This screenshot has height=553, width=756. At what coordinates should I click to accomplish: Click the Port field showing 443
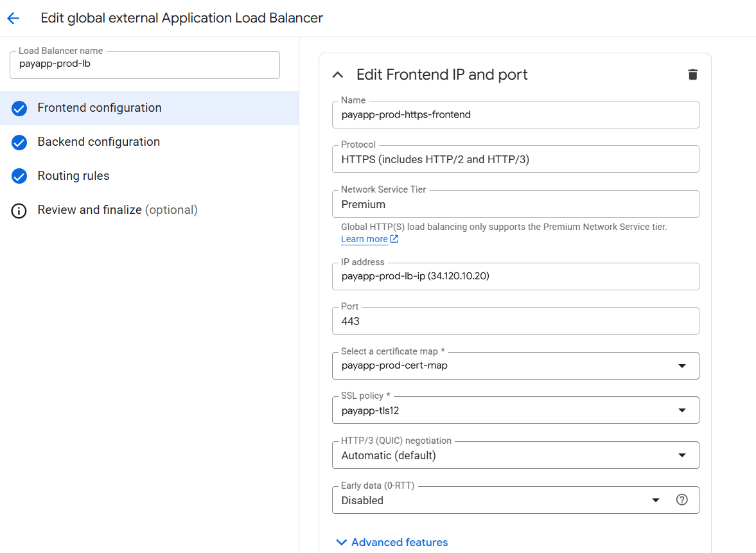(515, 321)
